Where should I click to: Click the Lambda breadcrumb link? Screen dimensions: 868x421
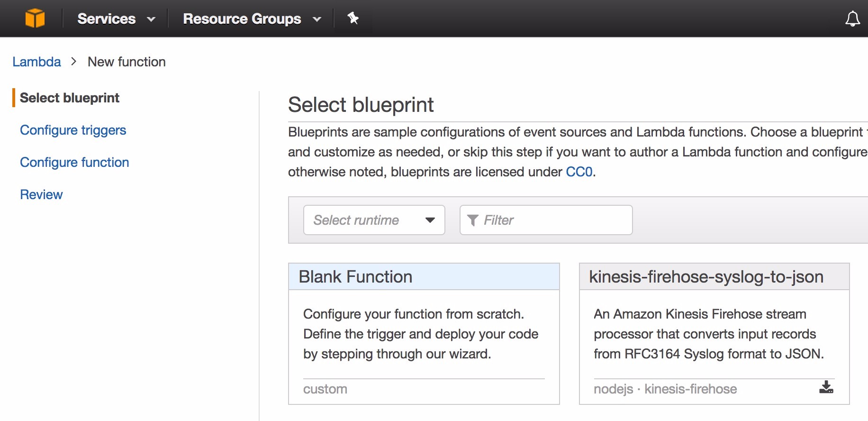pos(36,62)
